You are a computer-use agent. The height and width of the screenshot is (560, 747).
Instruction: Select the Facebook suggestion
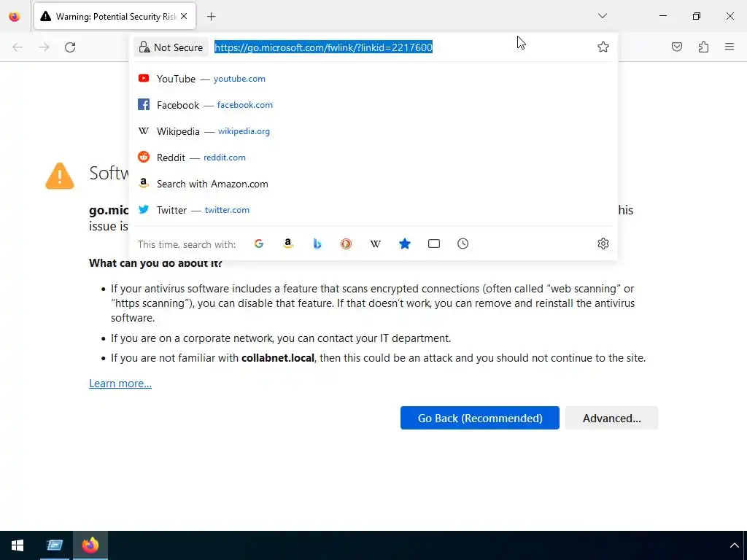pos(373,105)
